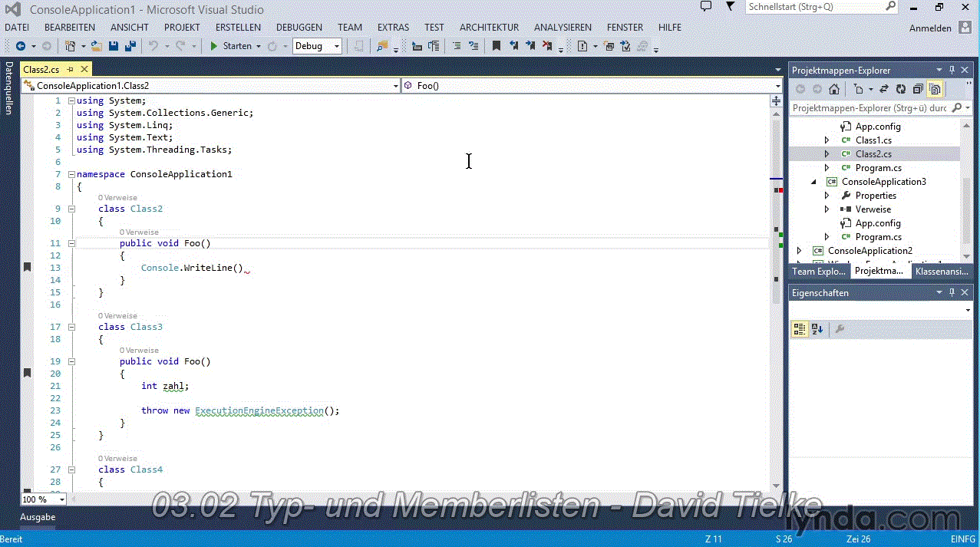Go to previous bookmark icon

pyautogui.click(x=513, y=46)
